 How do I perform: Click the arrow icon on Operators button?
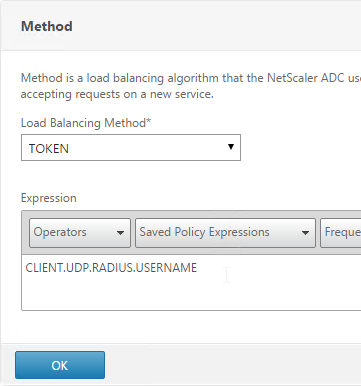point(120,233)
